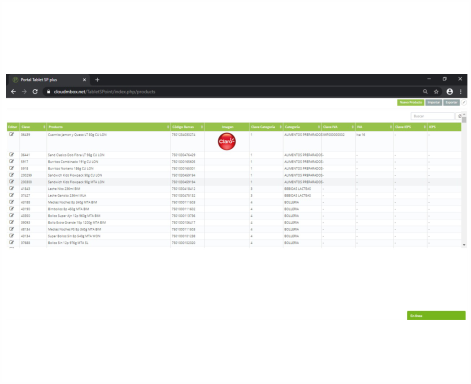Select the product name Leche Nito 236ml BIM
Image resolution: width=471 pixels, height=384 pixels.
click(x=64, y=189)
